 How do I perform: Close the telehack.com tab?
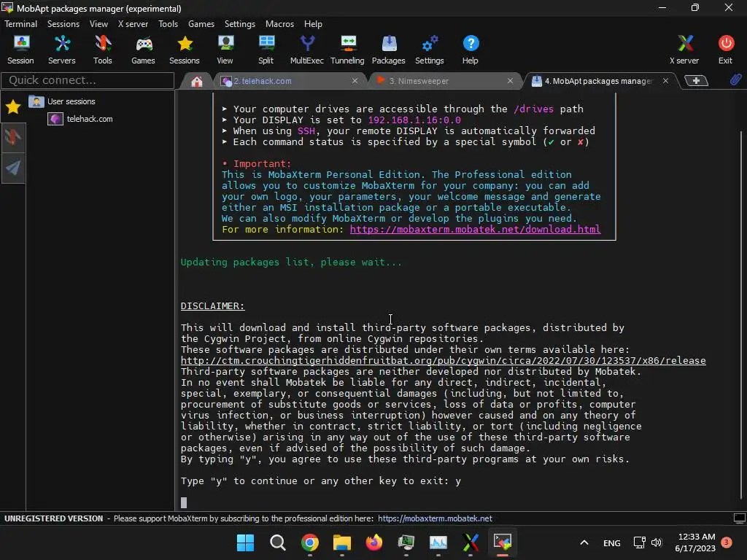click(355, 81)
